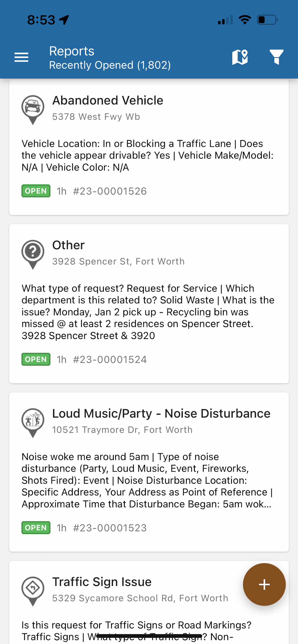Select address 3928 Spencer St, Fort Worth
298x644 pixels.
118,261
